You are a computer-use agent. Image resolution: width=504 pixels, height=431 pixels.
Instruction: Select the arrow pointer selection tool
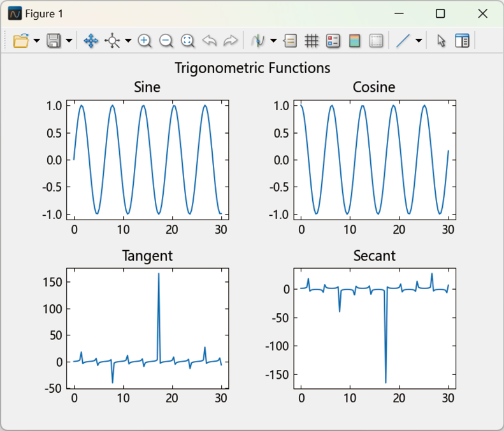coord(441,41)
